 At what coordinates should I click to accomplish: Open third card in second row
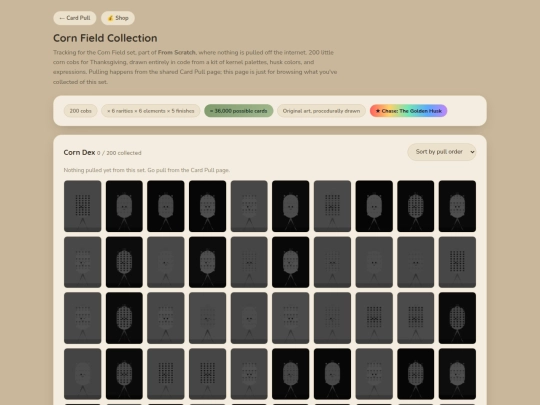click(x=166, y=262)
